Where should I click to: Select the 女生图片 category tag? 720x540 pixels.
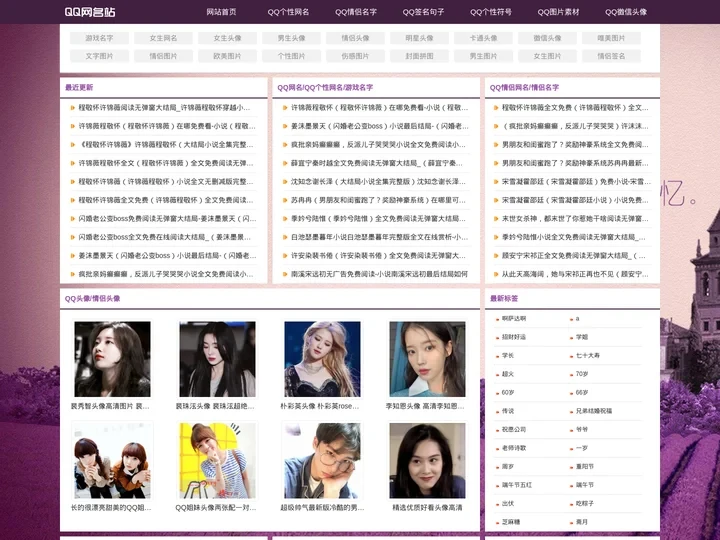point(547,56)
